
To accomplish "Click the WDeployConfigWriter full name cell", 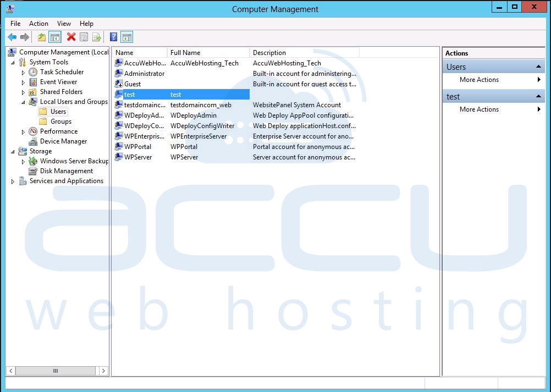I will (202, 126).
